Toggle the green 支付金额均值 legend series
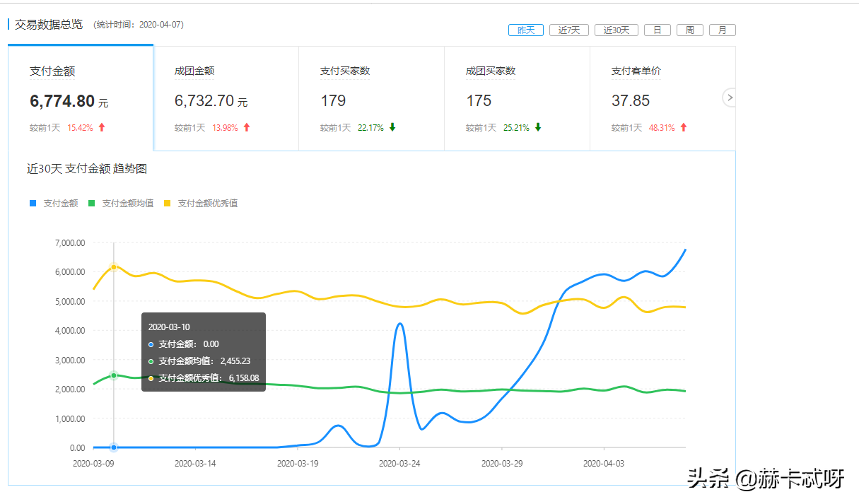Viewport: 859px width, 504px height. coord(121,204)
